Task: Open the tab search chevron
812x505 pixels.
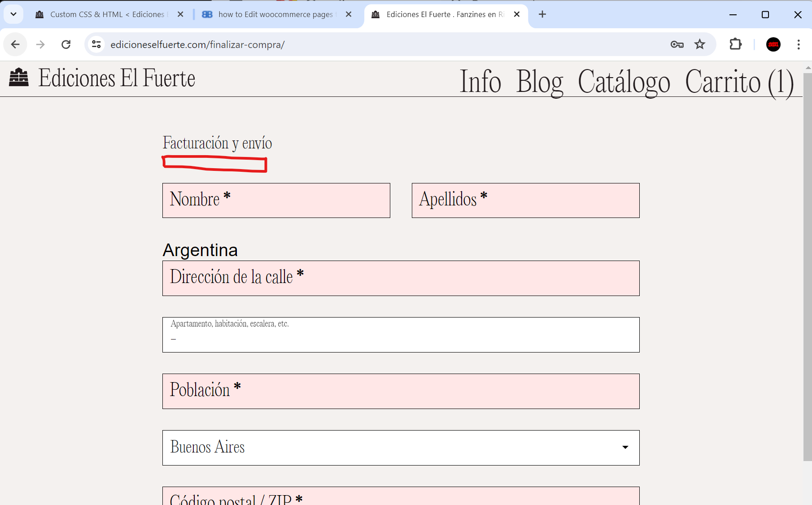Action: tap(13, 14)
